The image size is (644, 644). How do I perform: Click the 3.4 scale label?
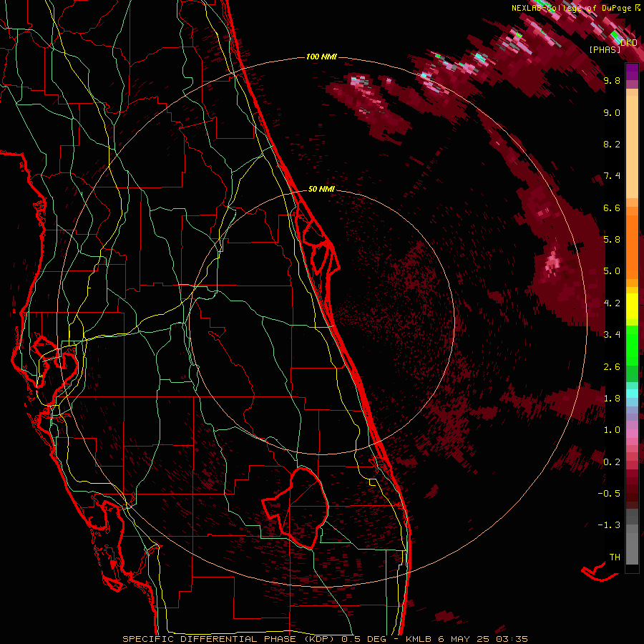tap(612, 335)
